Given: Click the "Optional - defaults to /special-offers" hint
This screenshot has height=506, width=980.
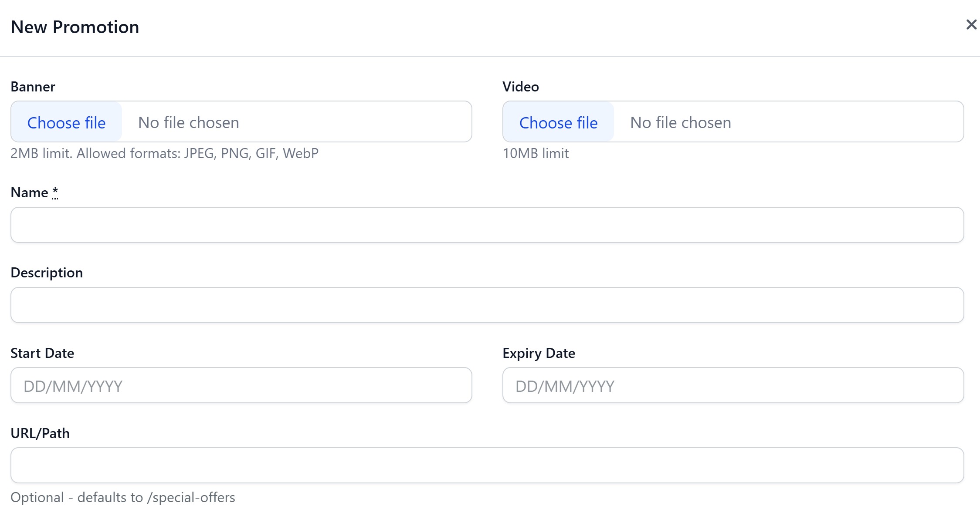Looking at the screenshot, I should point(122,497).
